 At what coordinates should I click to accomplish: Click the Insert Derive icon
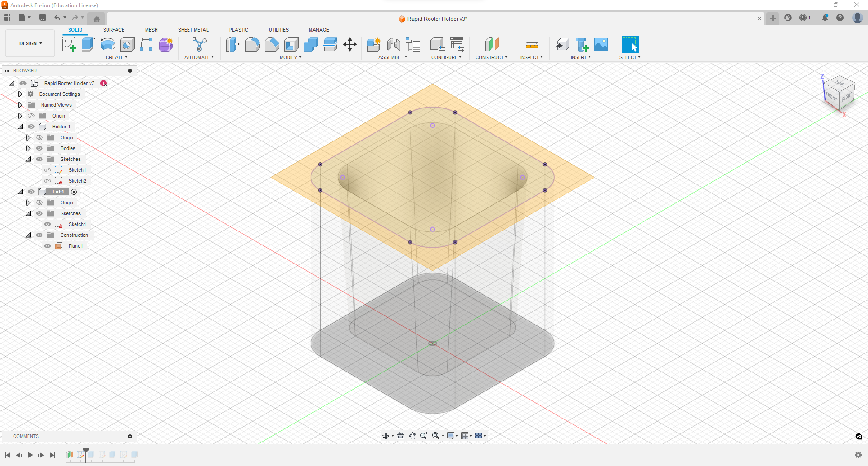(563, 44)
